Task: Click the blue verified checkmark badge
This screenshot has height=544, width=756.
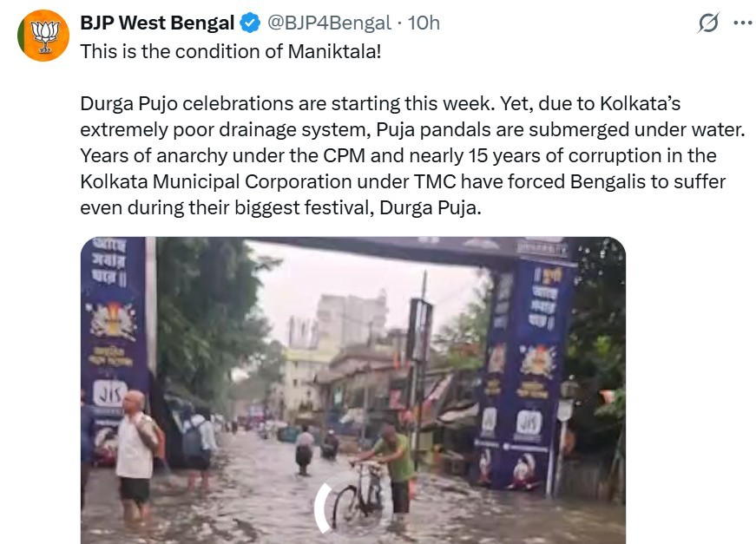Action: coord(250,23)
